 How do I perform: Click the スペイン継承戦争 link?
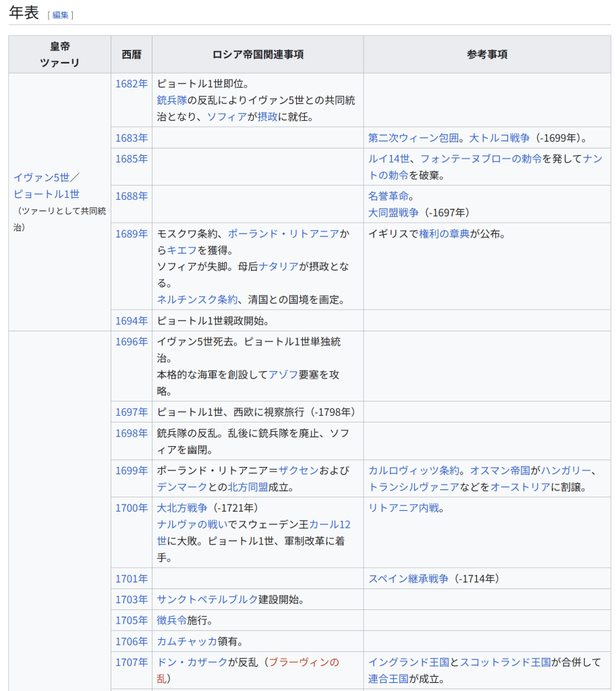pyautogui.click(x=408, y=578)
